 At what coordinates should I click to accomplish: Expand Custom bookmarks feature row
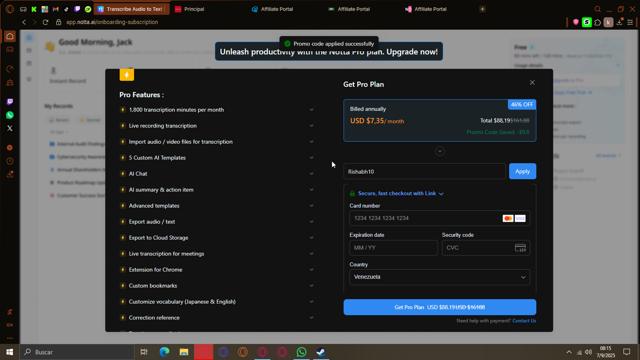pyautogui.click(x=311, y=286)
